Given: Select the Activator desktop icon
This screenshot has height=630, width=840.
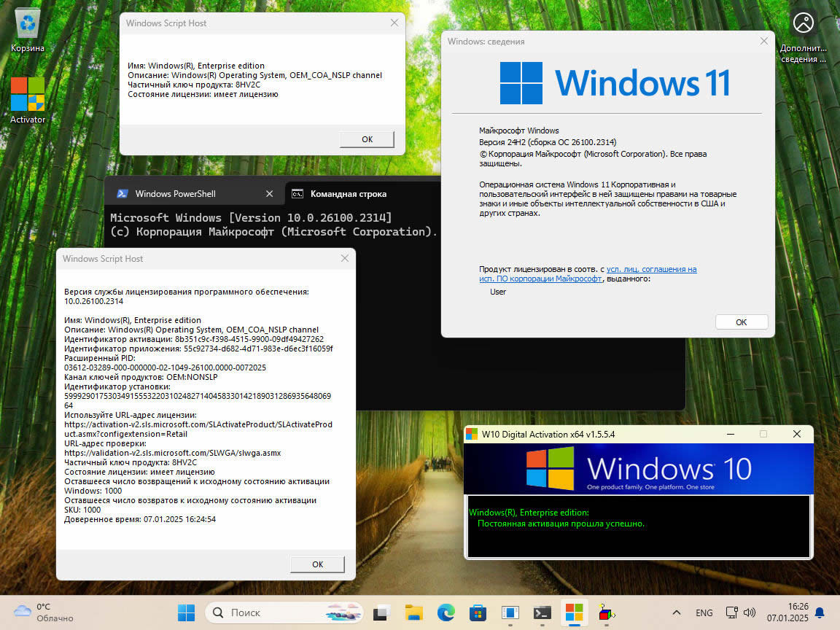Looking at the screenshot, I should point(27,100).
